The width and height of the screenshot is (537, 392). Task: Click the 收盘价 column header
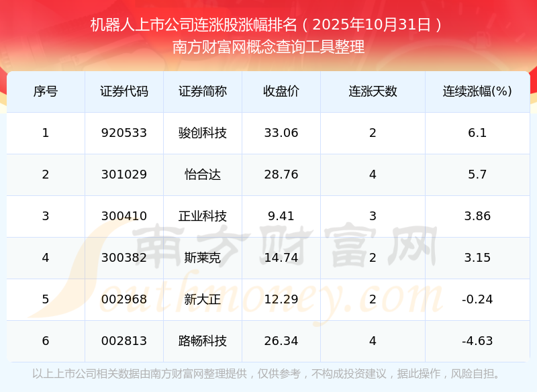tap(281, 91)
